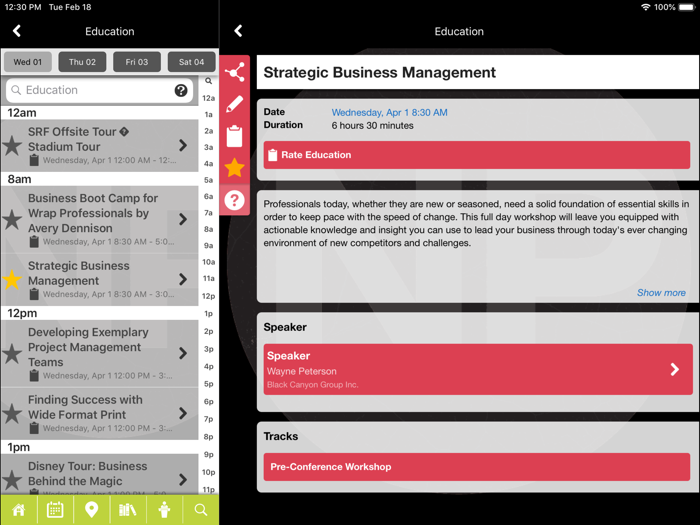Open the Wednesday, Apr 1 8:30 AM date link

coord(389,112)
